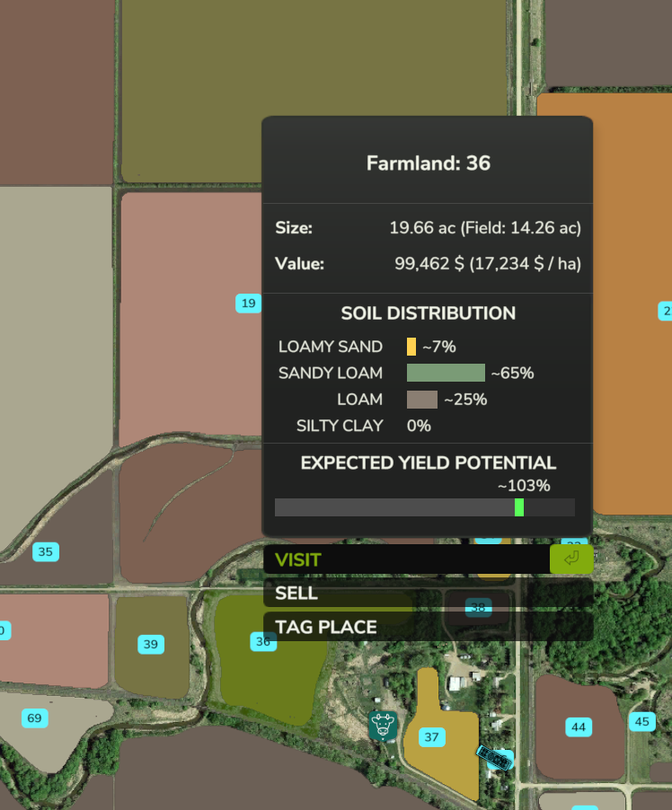This screenshot has width=672, height=810.
Task: Select field marker 45
Action: point(641,721)
